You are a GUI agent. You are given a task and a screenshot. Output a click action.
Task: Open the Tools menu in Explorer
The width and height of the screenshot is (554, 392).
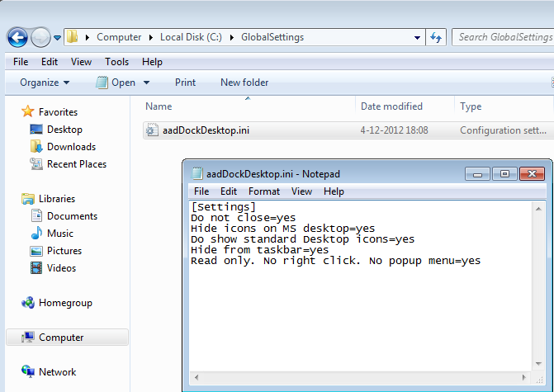point(116,62)
